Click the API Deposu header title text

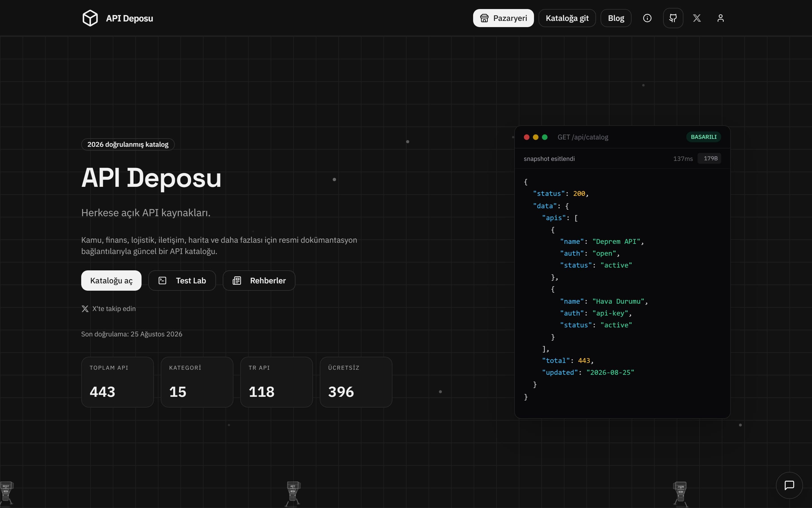click(x=129, y=18)
